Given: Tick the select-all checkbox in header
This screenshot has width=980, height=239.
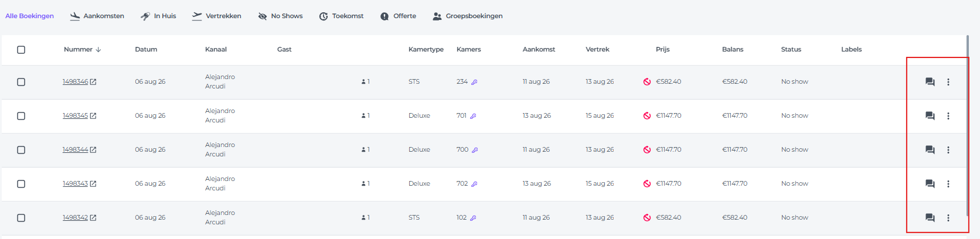Looking at the screenshot, I should pos(21,50).
